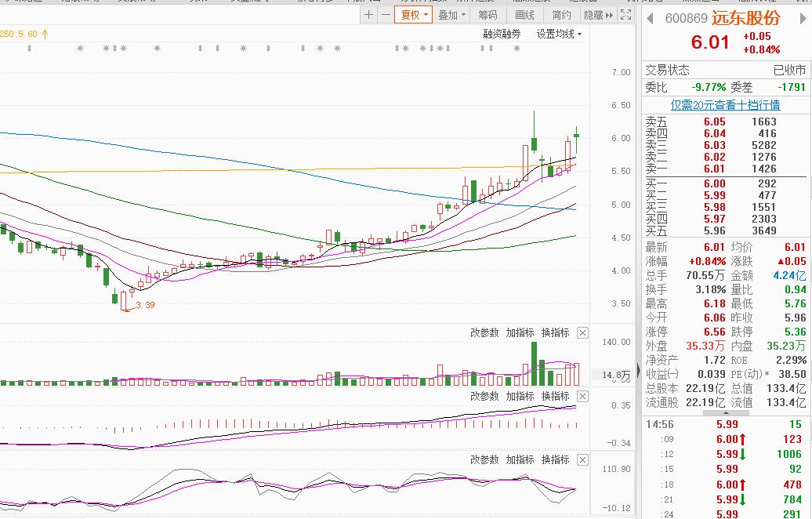Click 换指标 in the MACD panel
Viewport: 812px width, 519px height.
click(x=555, y=396)
